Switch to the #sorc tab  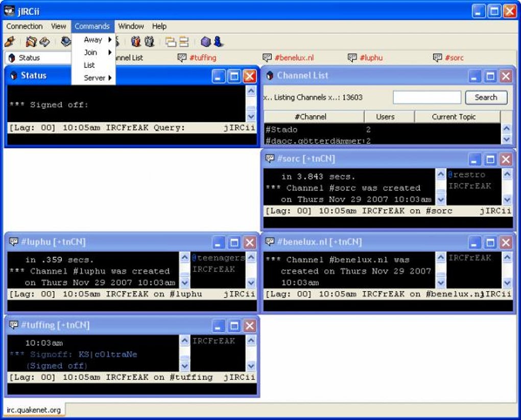[x=449, y=58]
